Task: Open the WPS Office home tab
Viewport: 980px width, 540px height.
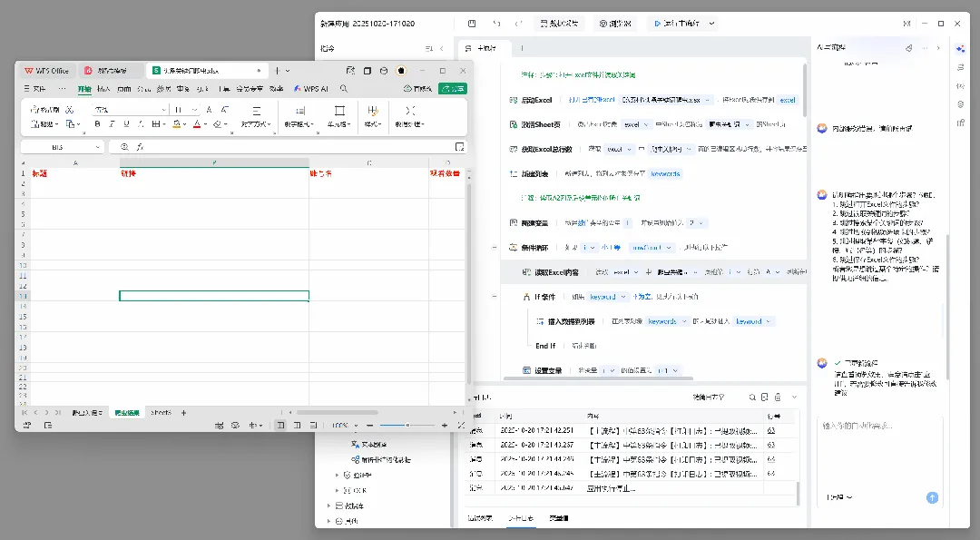Action: pos(47,71)
